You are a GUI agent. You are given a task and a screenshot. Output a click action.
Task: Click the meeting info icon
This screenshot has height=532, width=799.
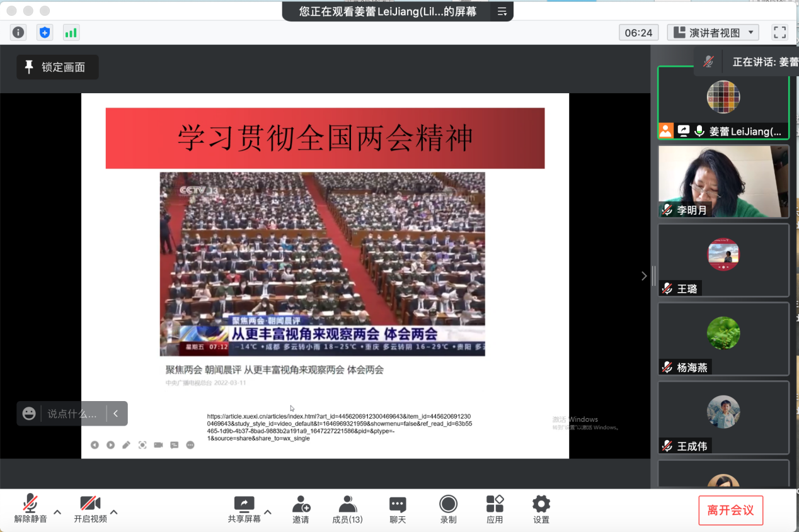(x=19, y=33)
